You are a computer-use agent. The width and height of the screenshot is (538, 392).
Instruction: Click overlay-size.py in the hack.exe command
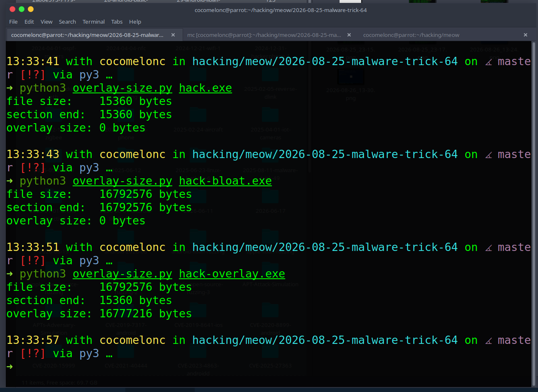pyautogui.click(x=122, y=88)
